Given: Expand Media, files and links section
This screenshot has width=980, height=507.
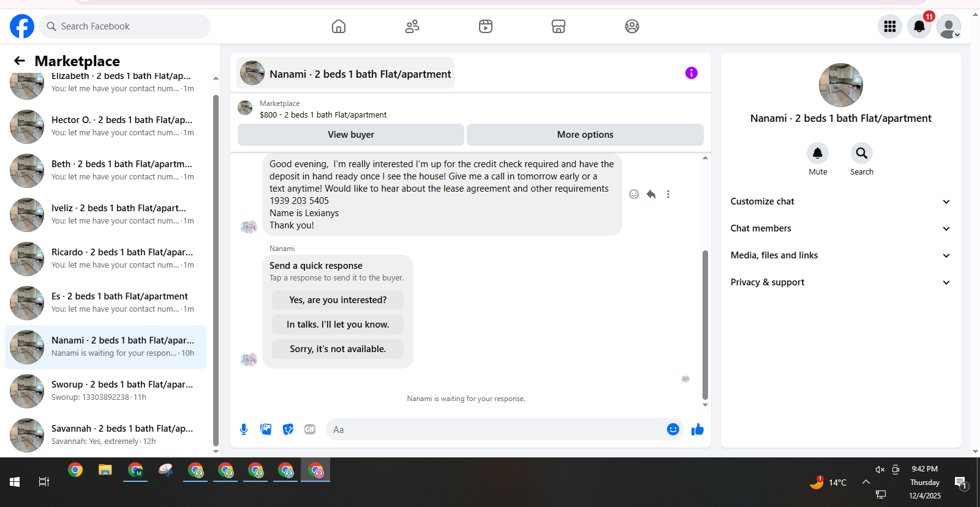Looking at the screenshot, I should click(x=840, y=255).
